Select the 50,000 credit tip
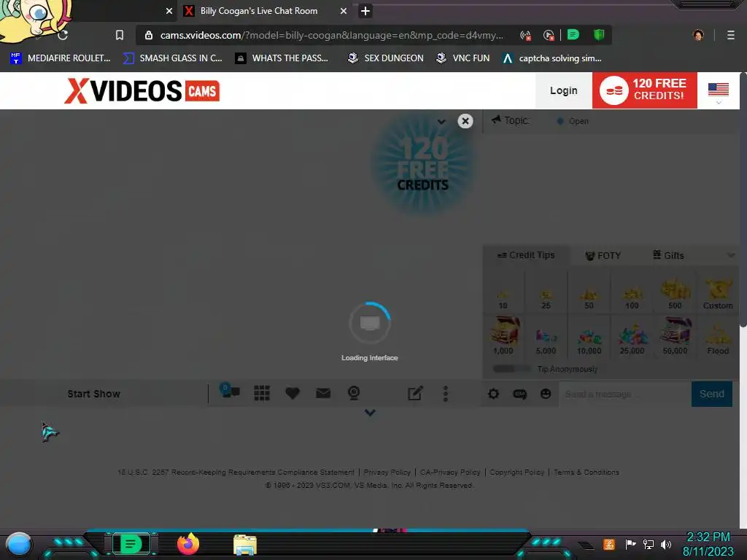 point(675,336)
